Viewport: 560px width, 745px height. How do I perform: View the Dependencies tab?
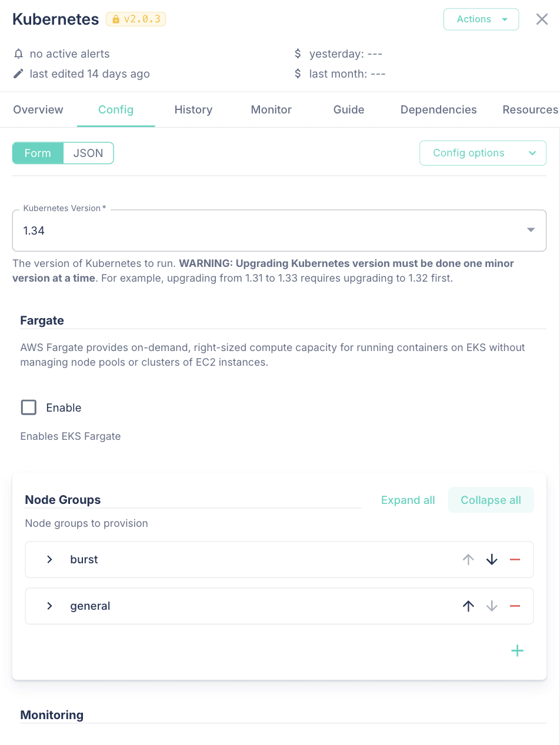click(x=439, y=109)
